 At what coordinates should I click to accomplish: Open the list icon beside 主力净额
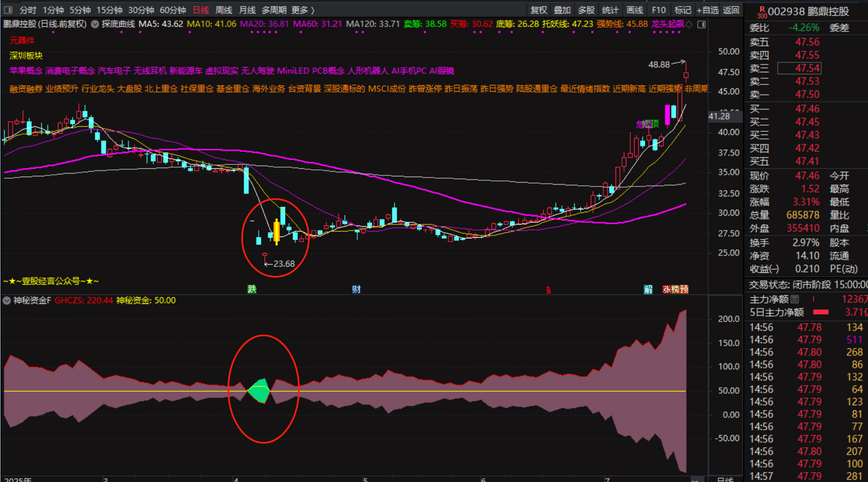tap(795, 299)
